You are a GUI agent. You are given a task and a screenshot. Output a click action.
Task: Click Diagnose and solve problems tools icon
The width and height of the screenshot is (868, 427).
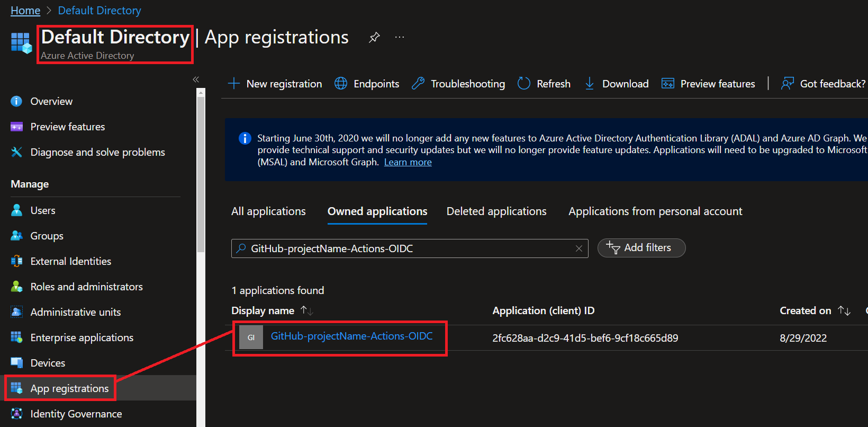point(16,152)
